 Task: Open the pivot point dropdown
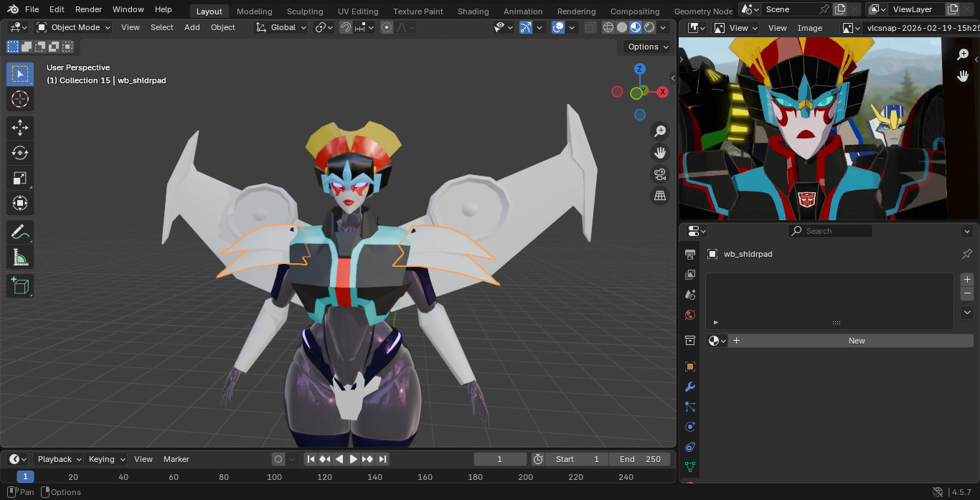(324, 27)
